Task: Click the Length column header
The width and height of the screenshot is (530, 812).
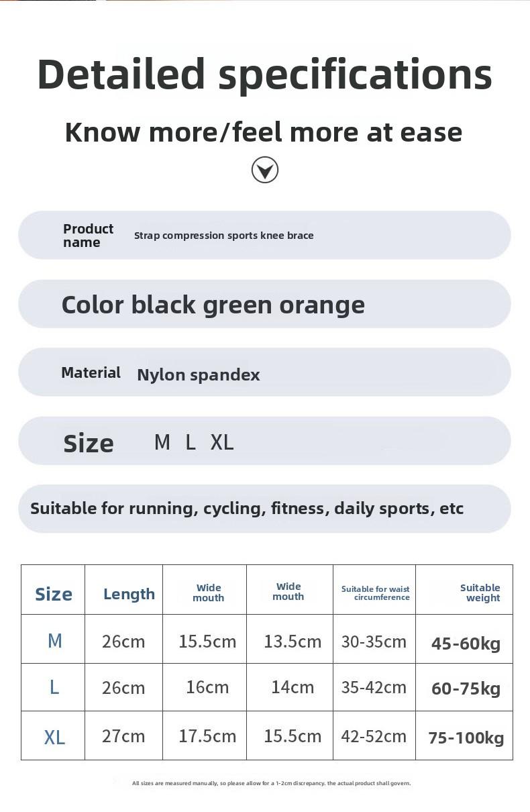Action: pos(129,594)
